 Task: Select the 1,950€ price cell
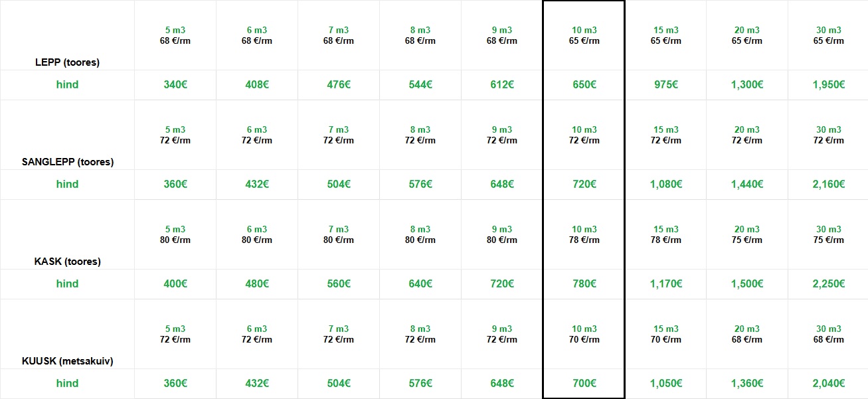(x=828, y=85)
